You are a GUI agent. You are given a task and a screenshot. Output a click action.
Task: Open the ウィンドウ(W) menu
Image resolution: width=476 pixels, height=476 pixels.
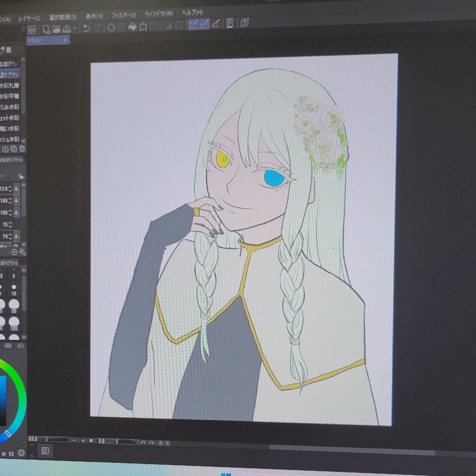click(x=159, y=14)
